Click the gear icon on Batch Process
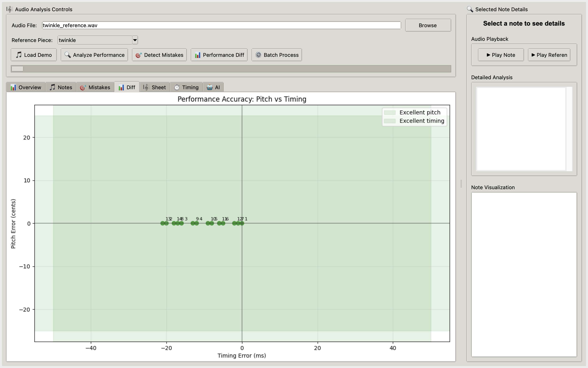588x368 pixels. pyautogui.click(x=258, y=55)
